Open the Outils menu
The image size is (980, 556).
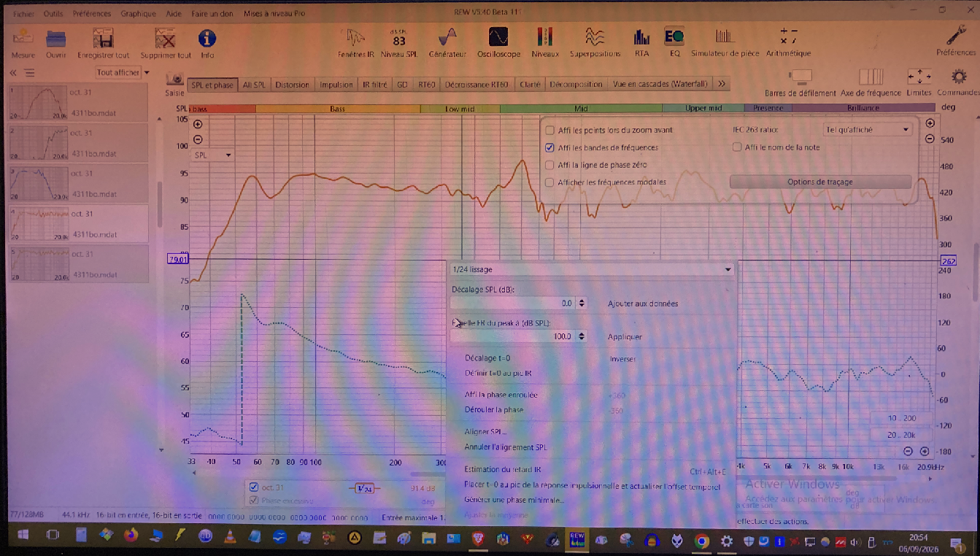(x=53, y=14)
